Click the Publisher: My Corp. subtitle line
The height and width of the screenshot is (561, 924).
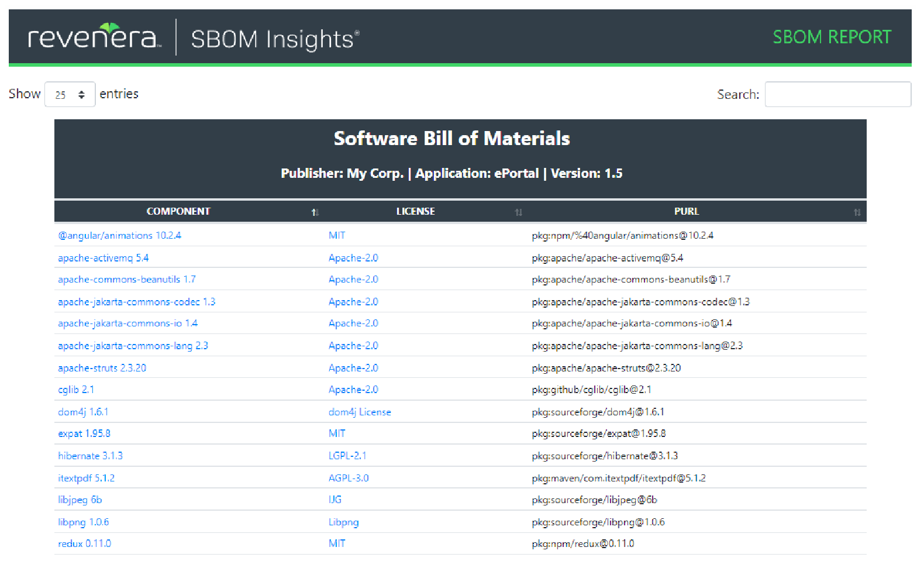click(x=451, y=174)
